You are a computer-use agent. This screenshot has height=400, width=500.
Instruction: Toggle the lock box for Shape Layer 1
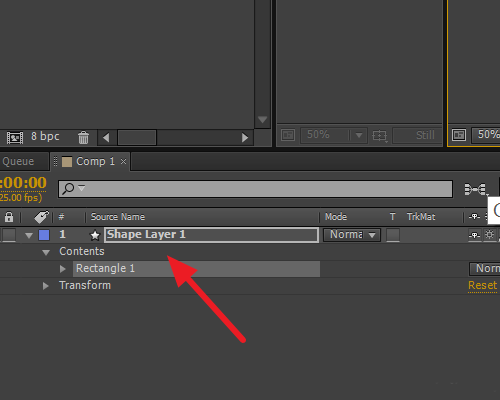tap(9, 235)
